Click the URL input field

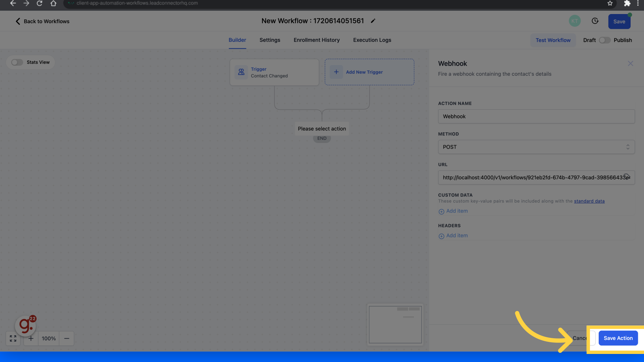536,177
